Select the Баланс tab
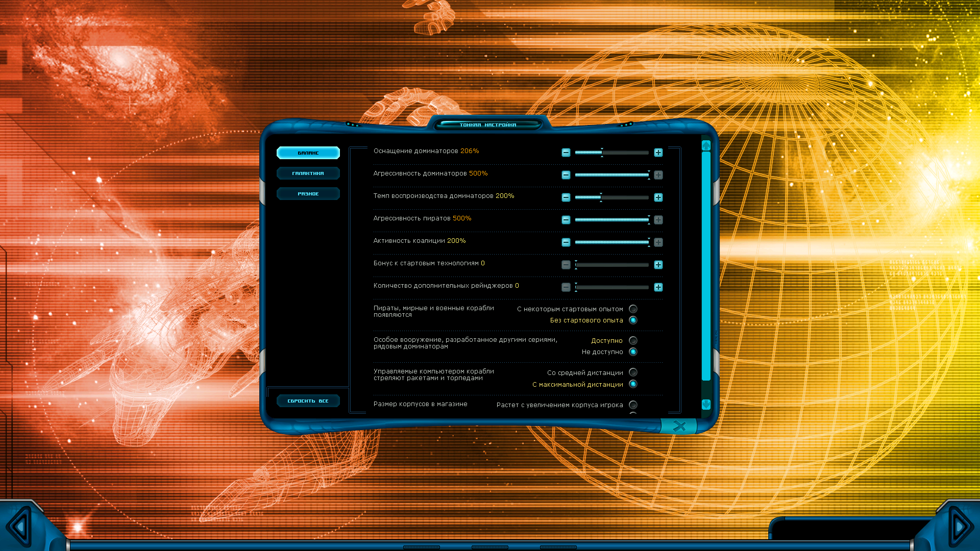The width and height of the screenshot is (980, 551). (x=308, y=153)
